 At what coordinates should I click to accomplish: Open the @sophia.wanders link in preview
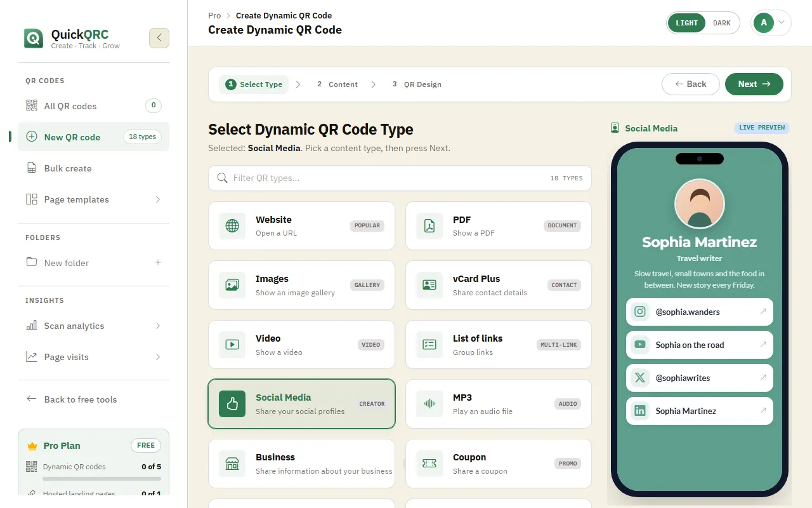tap(700, 312)
